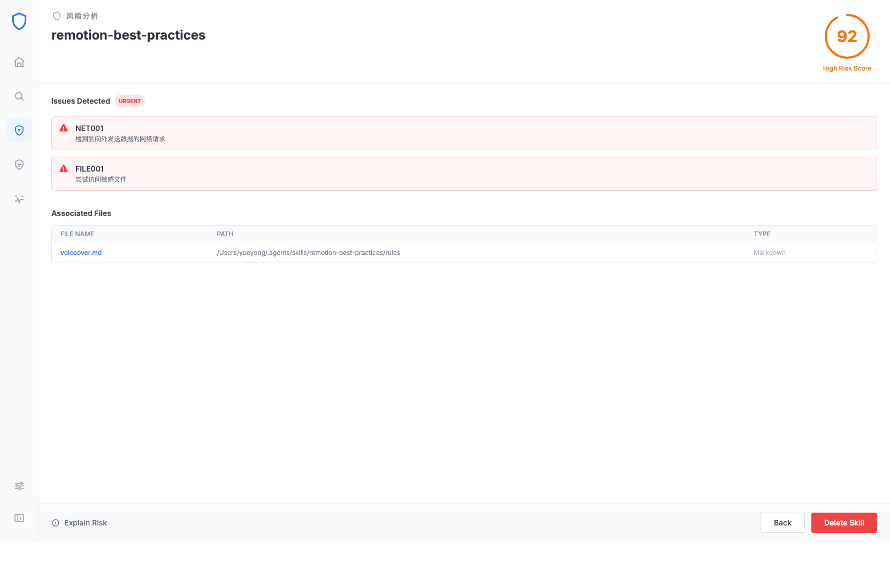Open the settings sliders icon
This screenshot has width=890, height=588.
(x=19, y=486)
